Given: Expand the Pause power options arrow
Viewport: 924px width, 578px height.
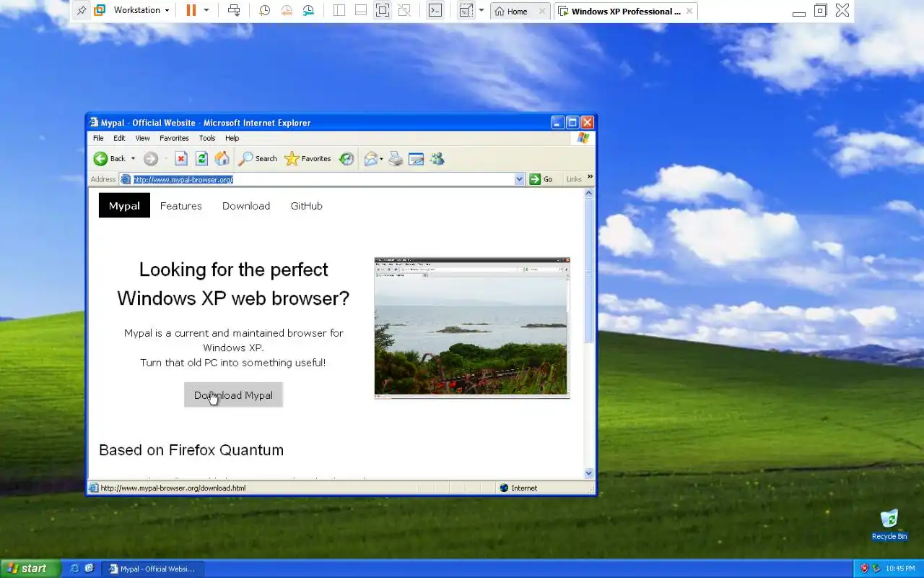Looking at the screenshot, I should (206, 10).
